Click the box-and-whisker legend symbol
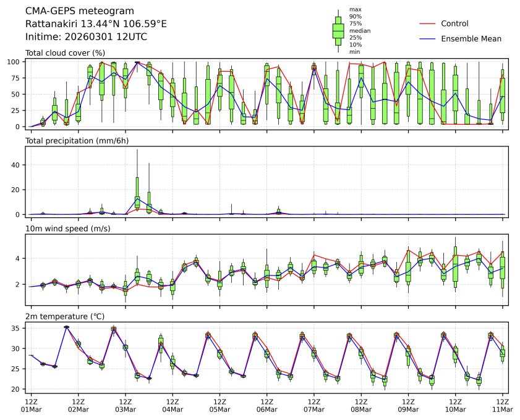This screenshot has height=420, width=520. (338, 30)
